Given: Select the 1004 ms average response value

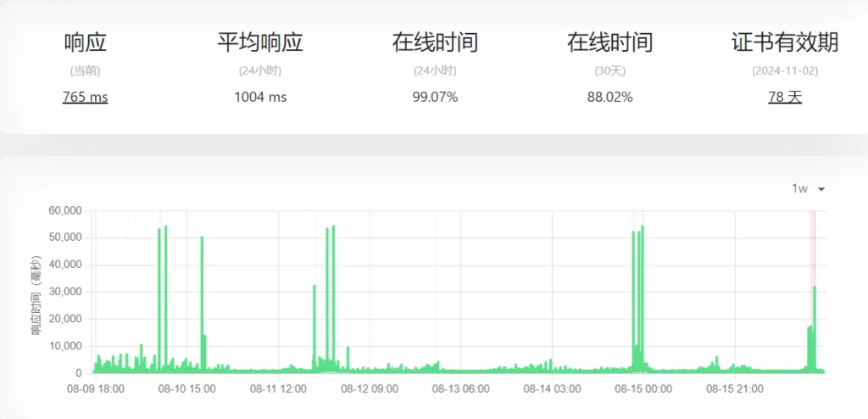Looking at the screenshot, I should pos(260,97).
